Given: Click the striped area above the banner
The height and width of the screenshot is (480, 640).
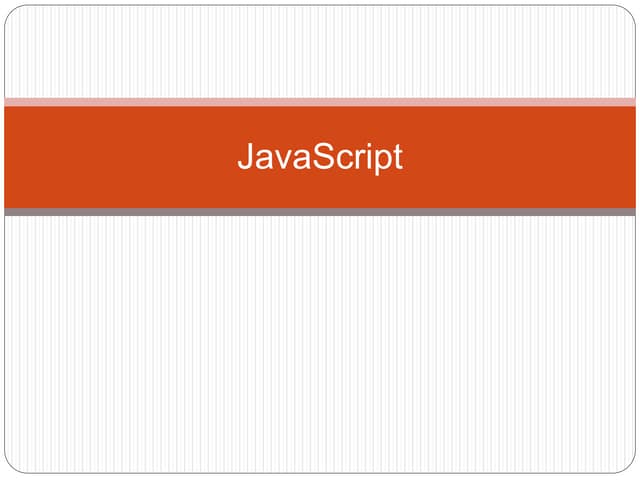Looking at the screenshot, I should [320, 52].
